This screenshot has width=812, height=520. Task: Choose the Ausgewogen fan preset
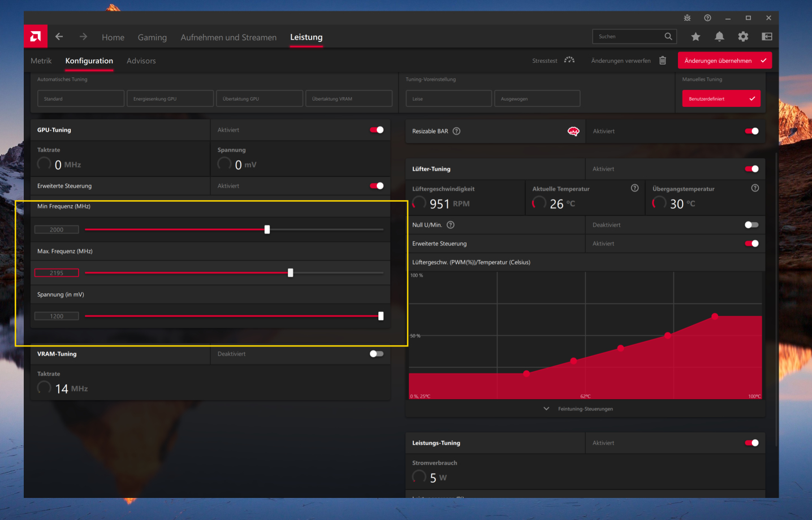pyautogui.click(x=537, y=98)
